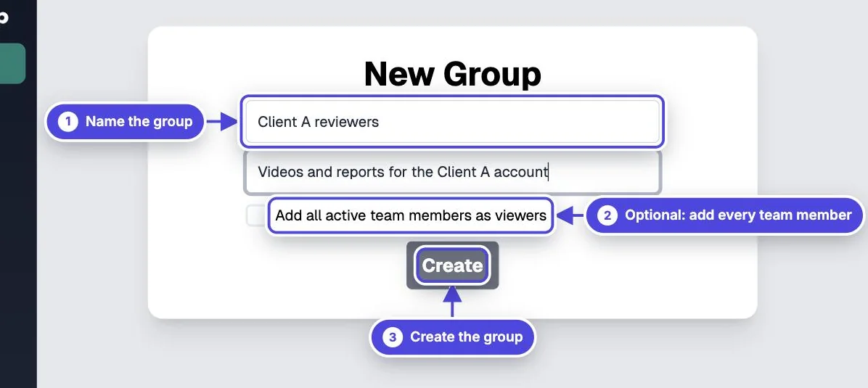Click the "New Group" heading

click(452, 74)
